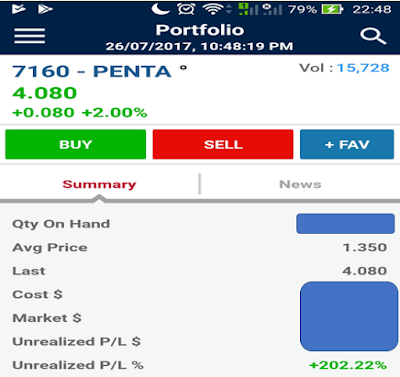Tap the search magnifier icon
Screen dimensions: 400x377
tap(373, 36)
